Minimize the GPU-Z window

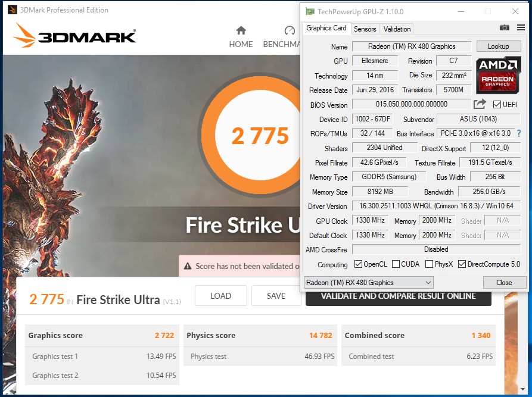[461, 11]
